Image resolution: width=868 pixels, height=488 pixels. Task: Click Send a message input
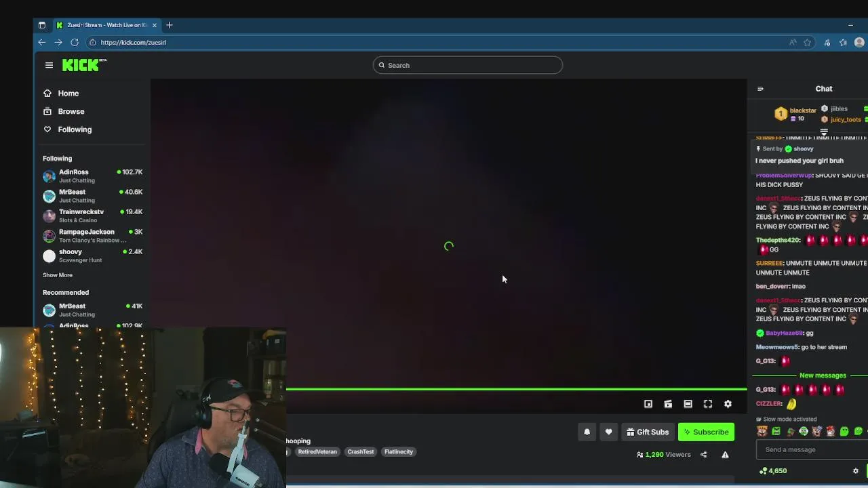[812, 449]
